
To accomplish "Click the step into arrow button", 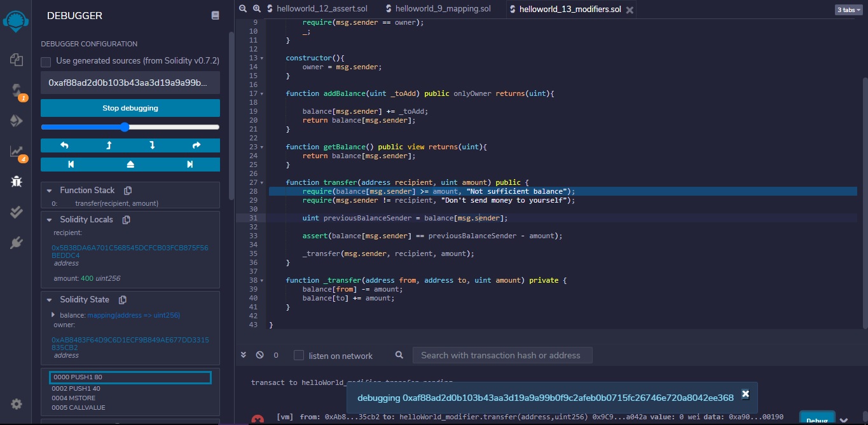I will [152, 145].
